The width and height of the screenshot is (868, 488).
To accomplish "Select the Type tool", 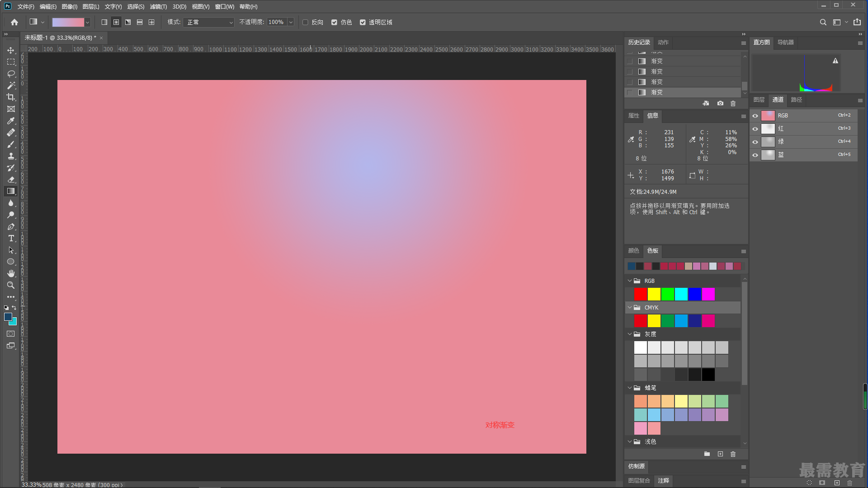I will tap(11, 238).
